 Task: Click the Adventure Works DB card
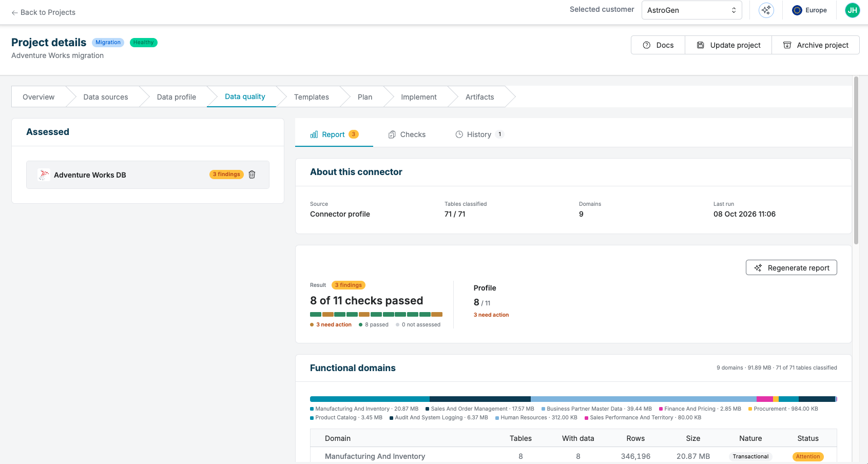148,175
